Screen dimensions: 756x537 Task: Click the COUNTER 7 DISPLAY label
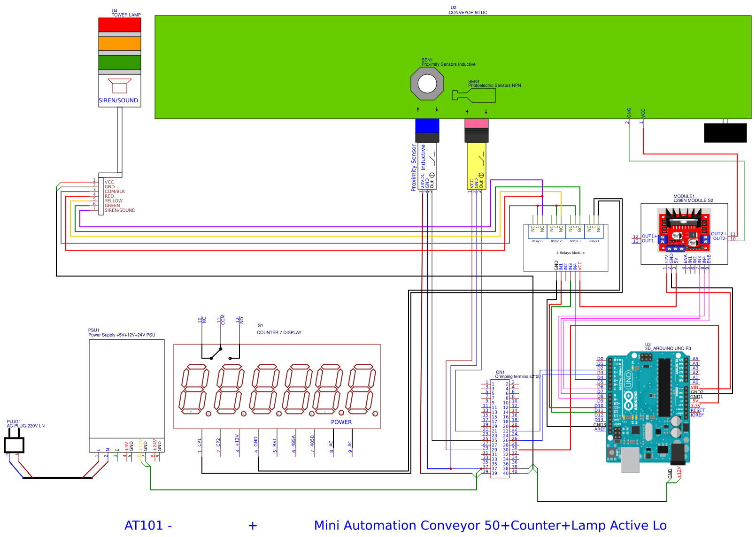coord(279,333)
